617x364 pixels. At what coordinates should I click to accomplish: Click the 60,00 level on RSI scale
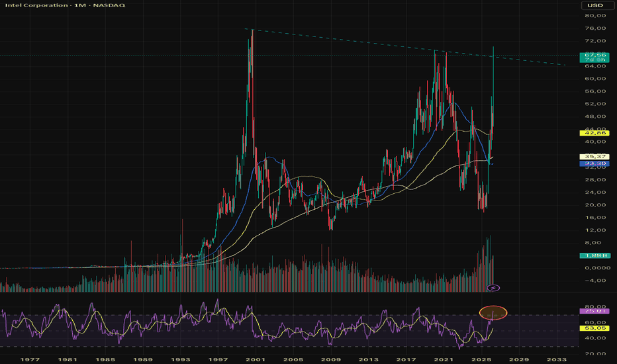(595, 322)
